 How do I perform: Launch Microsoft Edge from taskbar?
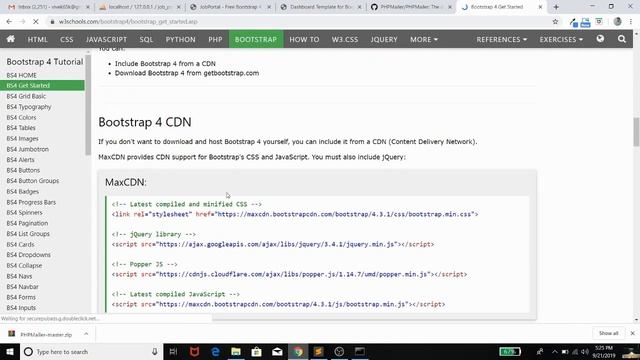pos(215,351)
